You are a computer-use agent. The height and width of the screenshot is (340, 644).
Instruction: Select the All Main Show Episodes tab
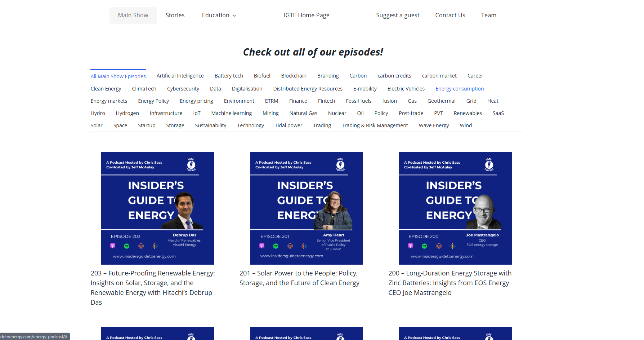click(118, 76)
